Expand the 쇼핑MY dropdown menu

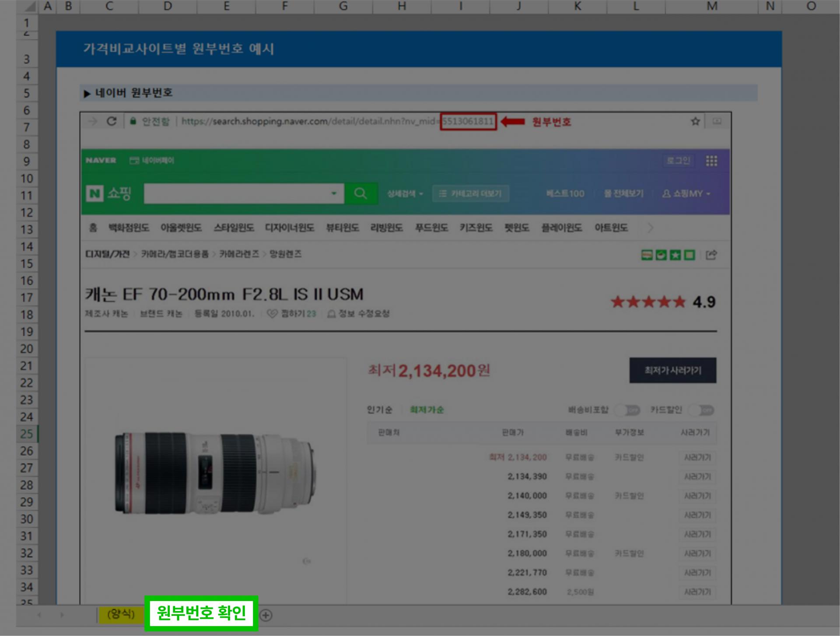pos(686,193)
